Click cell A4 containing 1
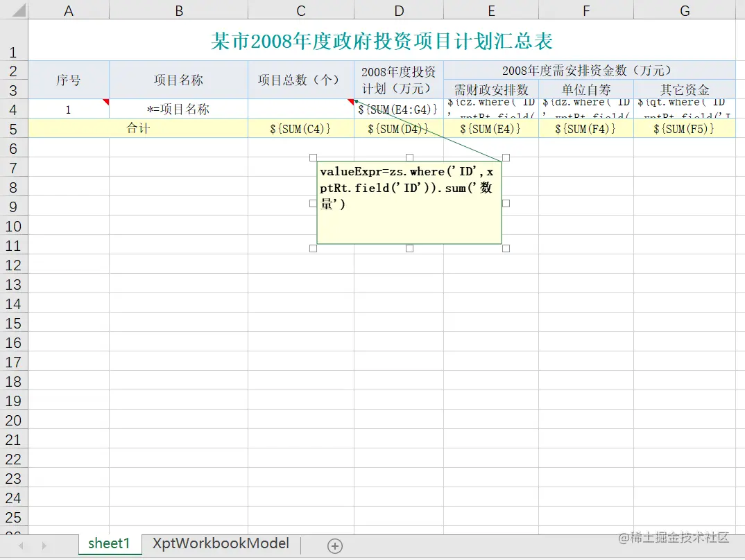The width and height of the screenshot is (745, 560). point(69,109)
